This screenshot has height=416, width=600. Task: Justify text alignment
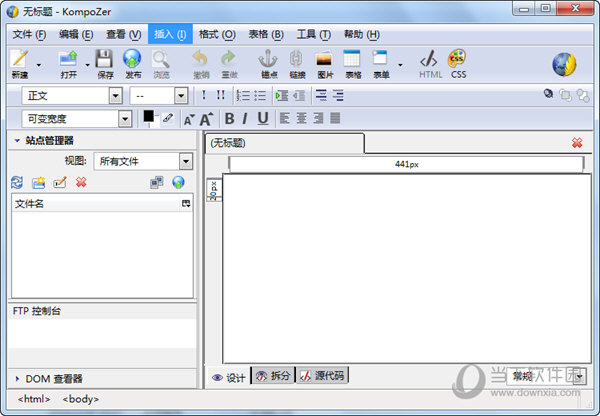335,118
